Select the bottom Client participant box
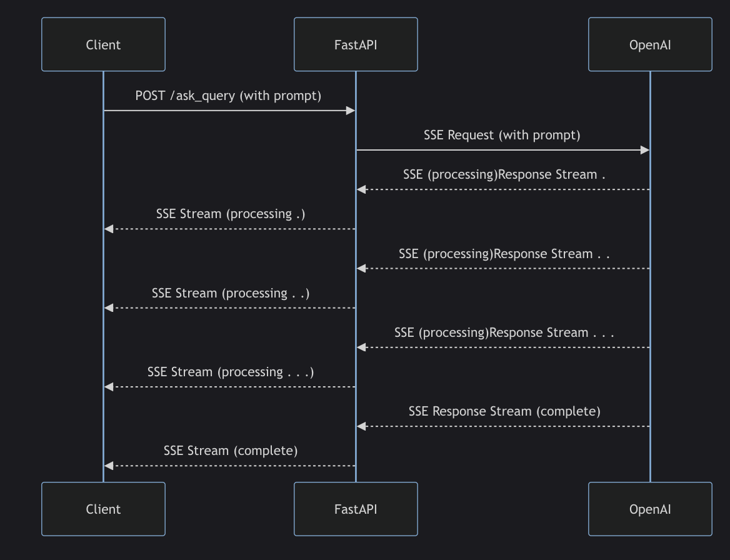Viewport: 730px width, 560px height. pyautogui.click(x=103, y=509)
